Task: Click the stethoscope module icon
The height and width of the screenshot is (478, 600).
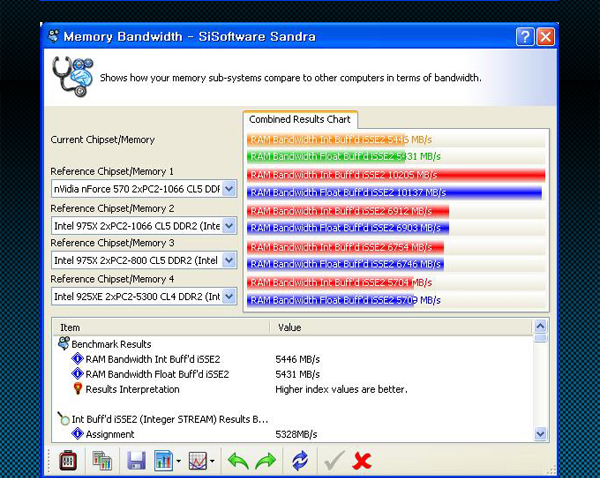Action: point(73,77)
